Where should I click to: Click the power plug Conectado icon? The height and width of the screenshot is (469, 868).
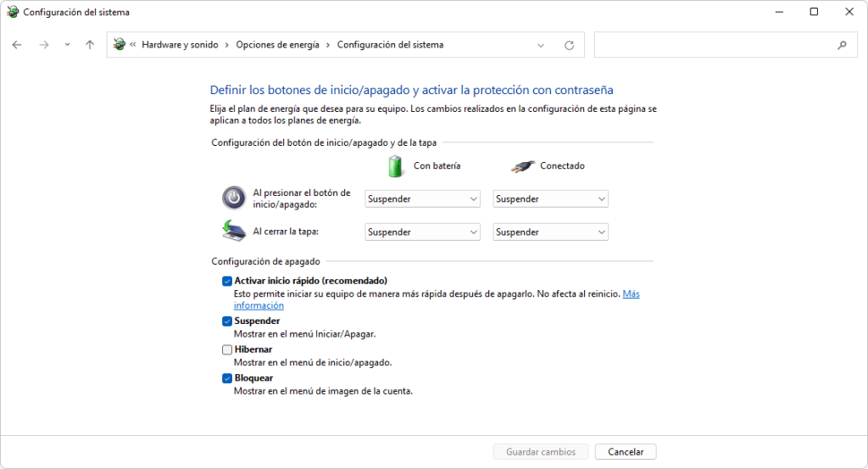[522, 166]
